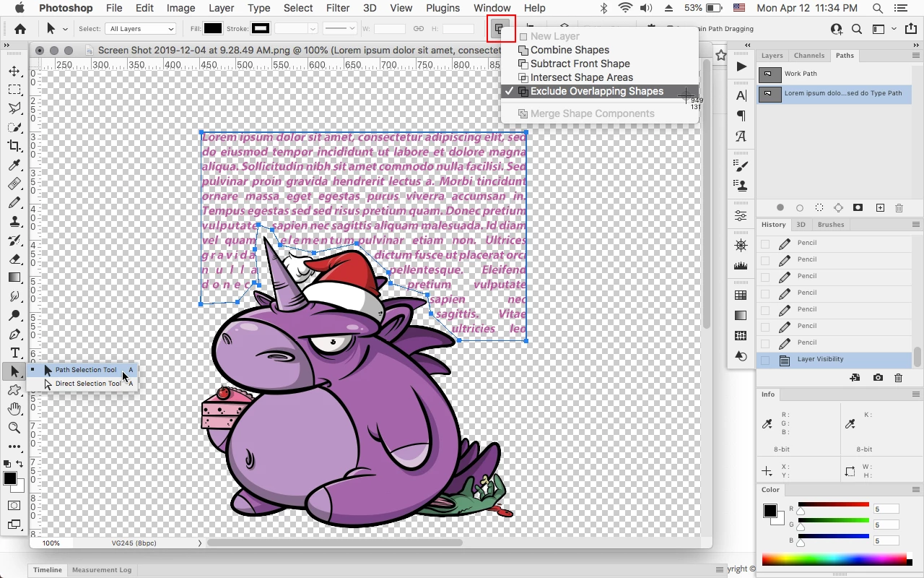Select the Eraser tool
The image size is (924, 578).
(14, 259)
